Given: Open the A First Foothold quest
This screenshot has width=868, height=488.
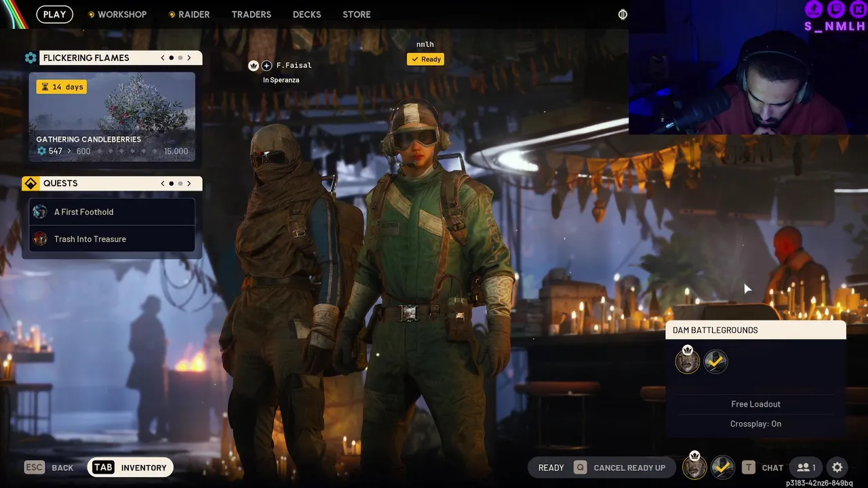Looking at the screenshot, I should [112, 212].
